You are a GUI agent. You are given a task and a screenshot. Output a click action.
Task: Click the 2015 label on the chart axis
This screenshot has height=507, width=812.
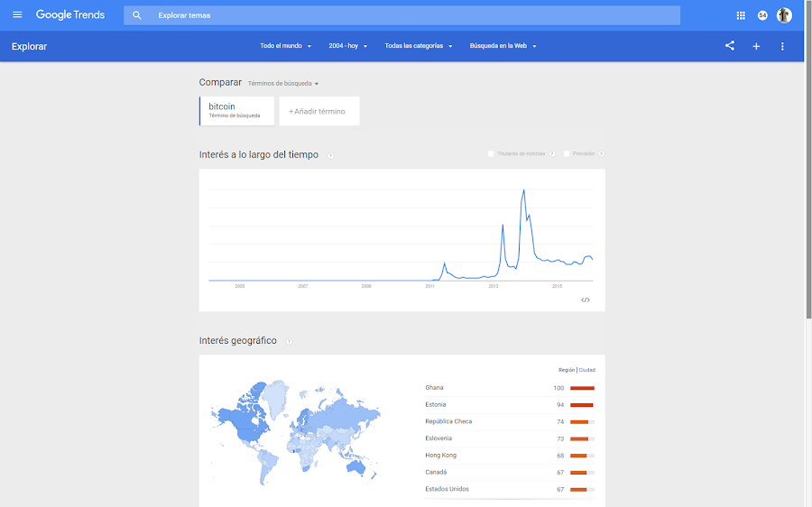click(x=557, y=286)
